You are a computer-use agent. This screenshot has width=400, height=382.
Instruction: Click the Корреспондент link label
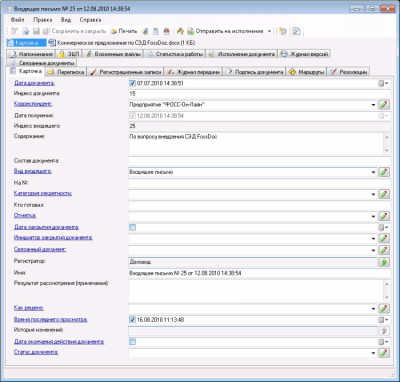(x=33, y=104)
